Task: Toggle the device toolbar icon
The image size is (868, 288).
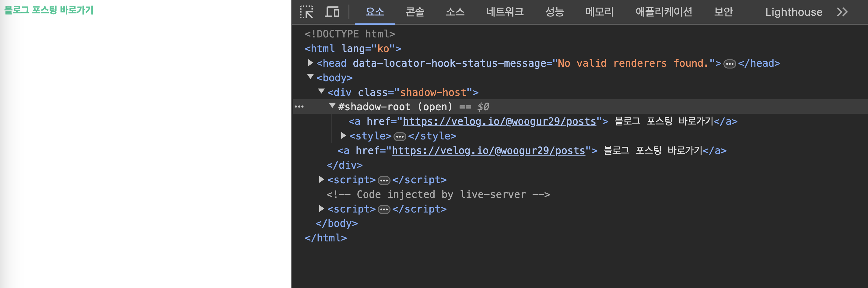Action: [x=332, y=12]
